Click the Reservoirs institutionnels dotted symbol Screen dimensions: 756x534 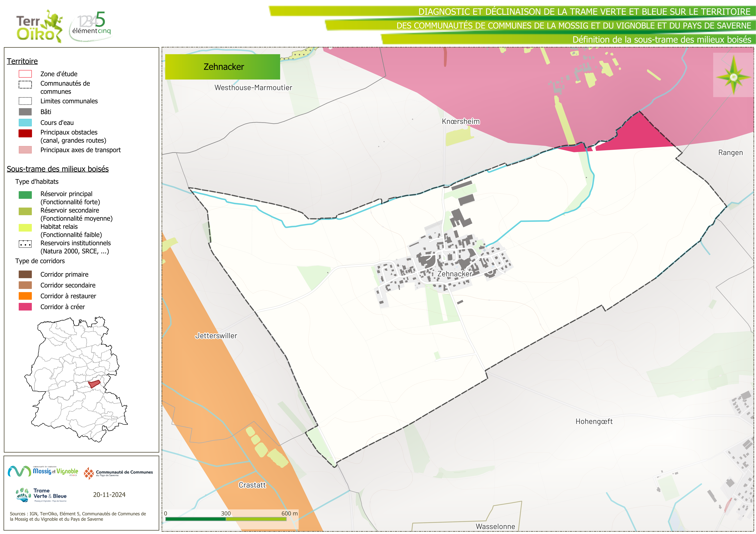[x=25, y=244]
